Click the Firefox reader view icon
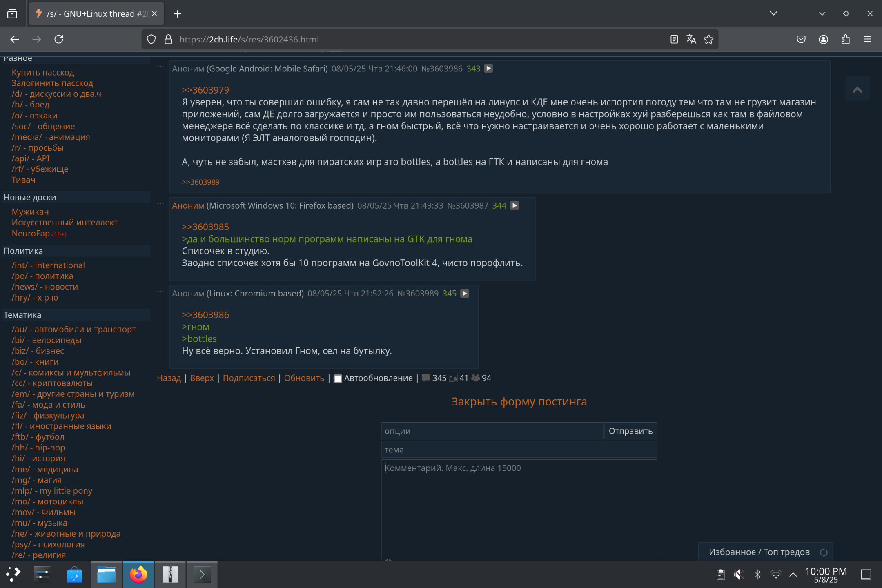 pyautogui.click(x=674, y=39)
